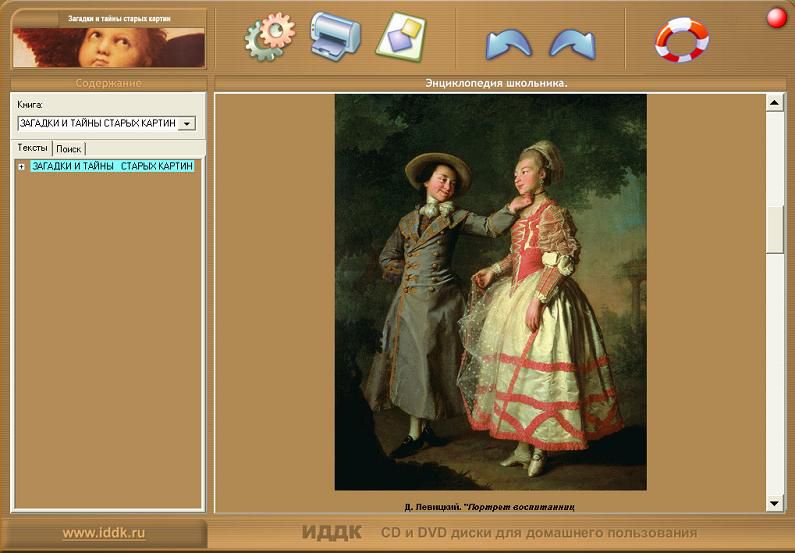Go back with the left arrow

508,44
